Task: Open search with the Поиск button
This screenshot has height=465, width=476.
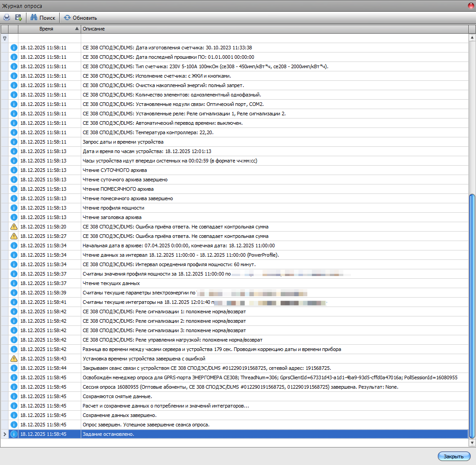Action: tap(43, 18)
